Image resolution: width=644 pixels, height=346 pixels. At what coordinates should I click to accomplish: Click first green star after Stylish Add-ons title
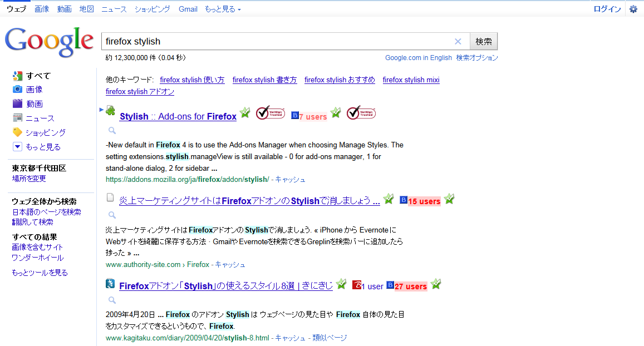(245, 112)
